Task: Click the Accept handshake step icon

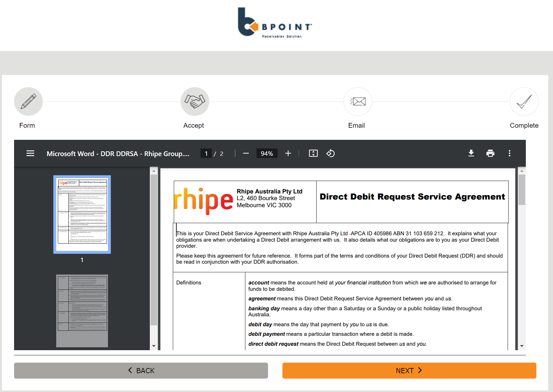Action: point(195,102)
